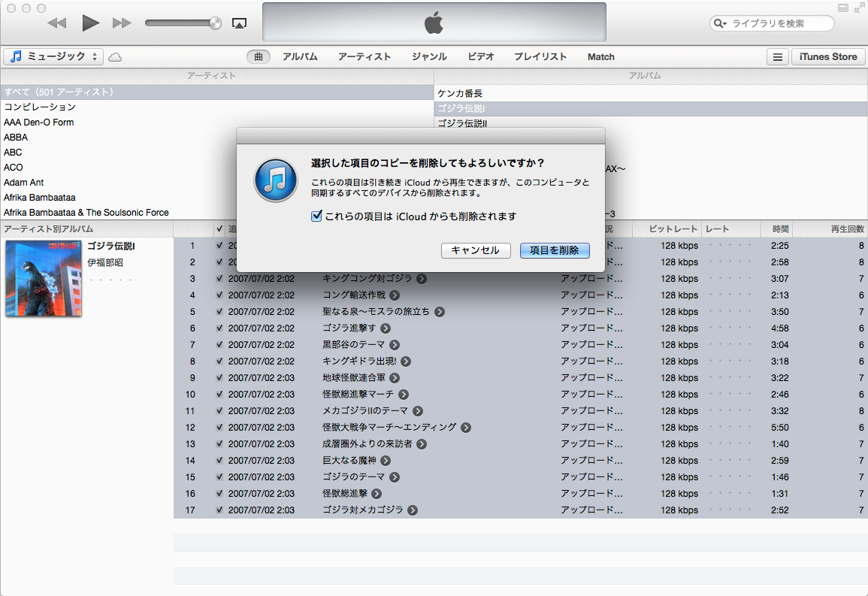The height and width of the screenshot is (596, 868).
Task: Open arrow menu next to ゴジラ対メカゴジラ
Action: pyautogui.click(x=413, y=511)
